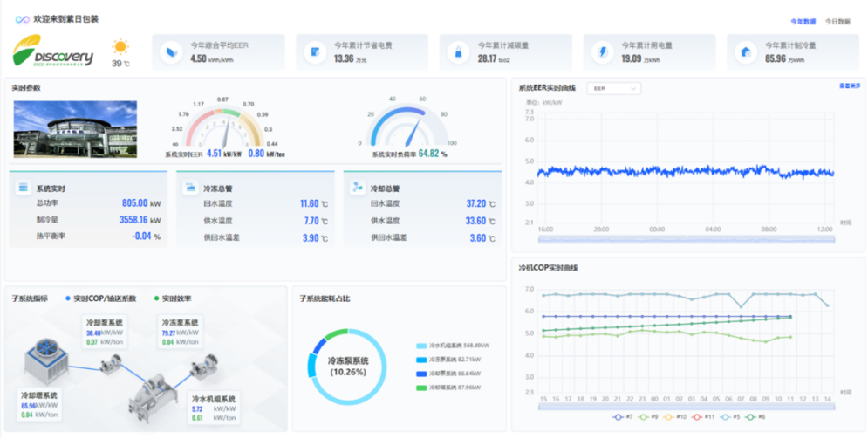Switch to the 今年数据 tab
This screenshot has height=439, width=868.
pyautogui.click(x=803, y=21)
